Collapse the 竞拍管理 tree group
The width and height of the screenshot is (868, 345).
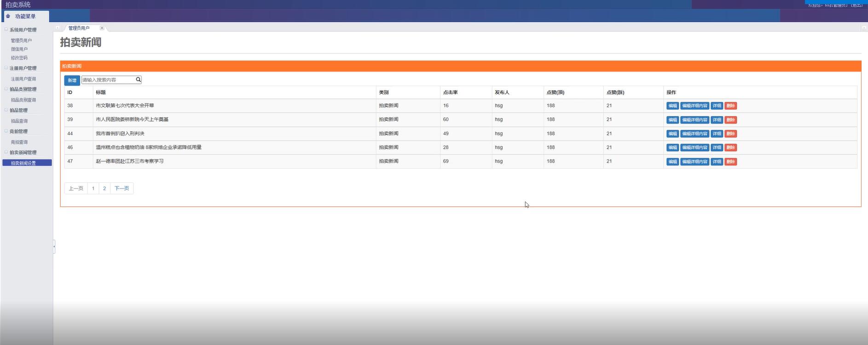pos(6,131)
